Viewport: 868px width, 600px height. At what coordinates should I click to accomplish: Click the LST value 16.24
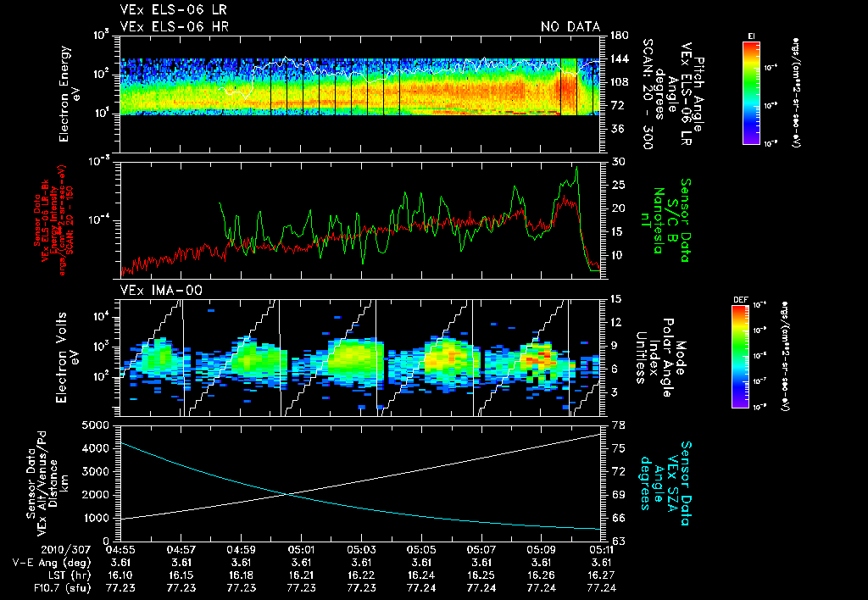coord(421,575)
